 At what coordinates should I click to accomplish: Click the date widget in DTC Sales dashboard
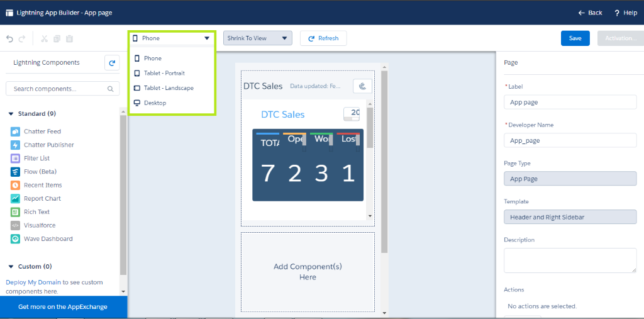pos(352,115)
